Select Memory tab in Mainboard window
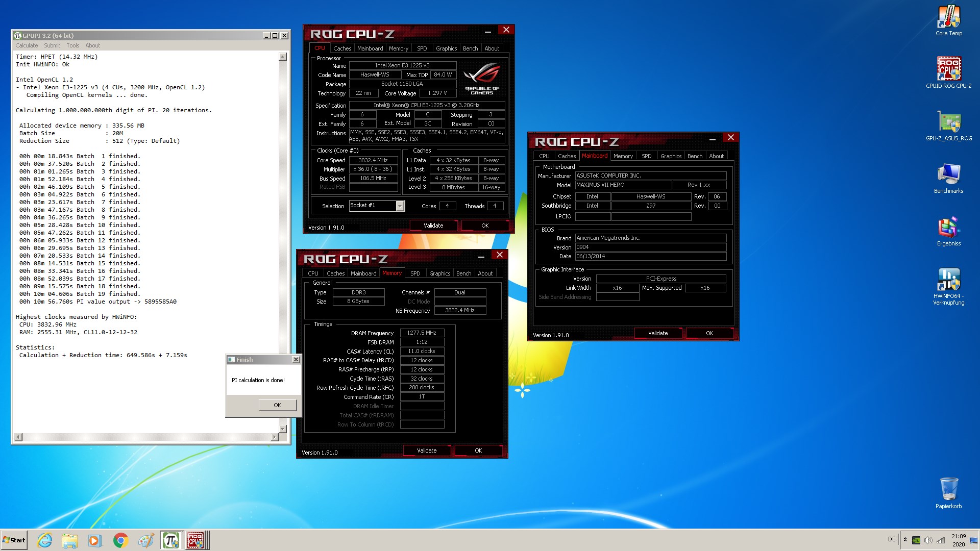Screen dimensions: 980x551 coord(623,156)
